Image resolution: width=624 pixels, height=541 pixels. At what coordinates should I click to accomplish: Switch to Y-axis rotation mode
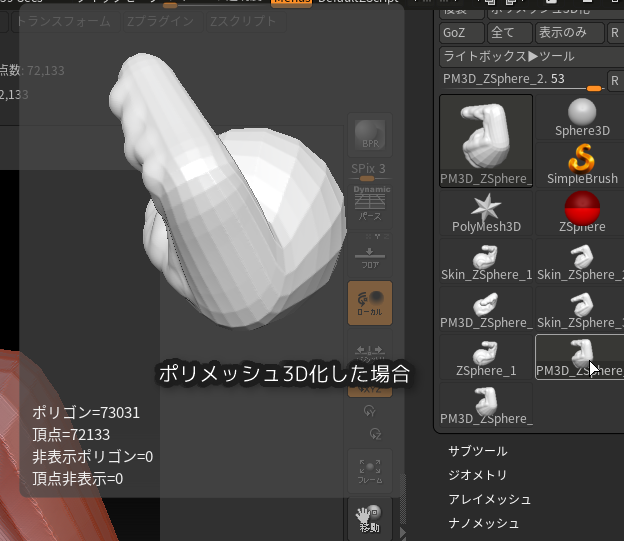coord(370,410)
